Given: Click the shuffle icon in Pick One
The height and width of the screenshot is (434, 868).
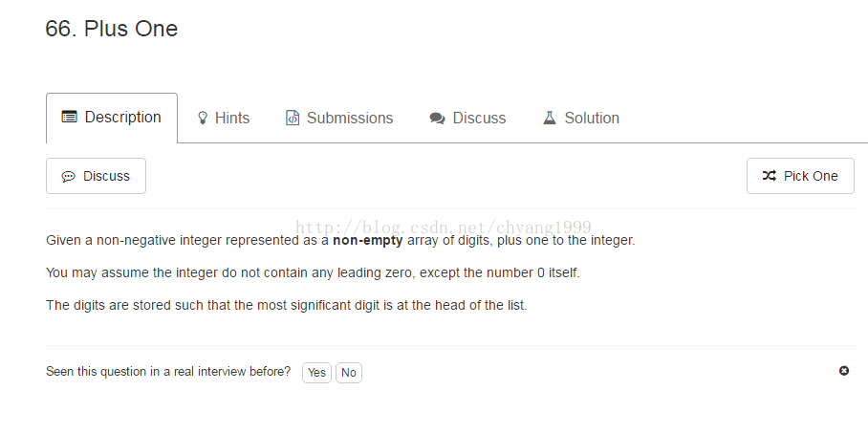Looking at the screenshot, I should (x=770, y=176).
